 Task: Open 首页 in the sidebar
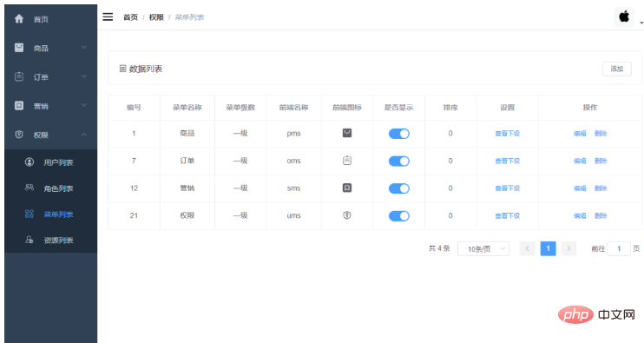pos(50,19)
